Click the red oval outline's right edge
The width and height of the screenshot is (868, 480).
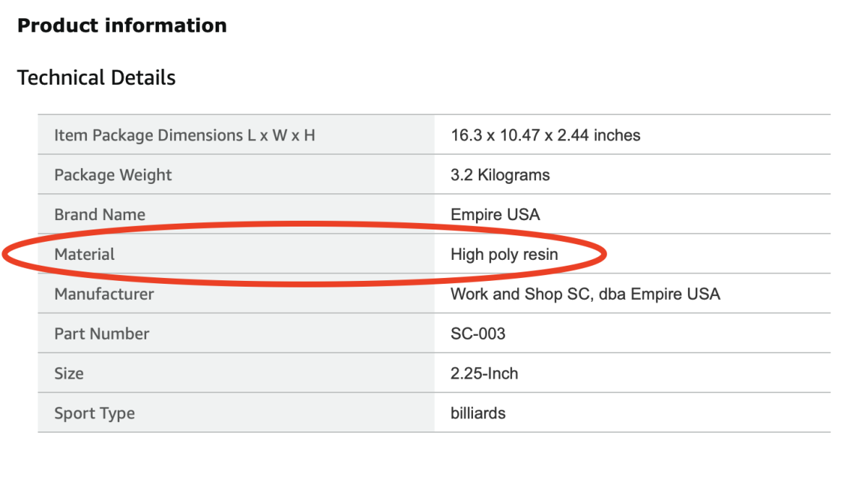coord(603,254)
